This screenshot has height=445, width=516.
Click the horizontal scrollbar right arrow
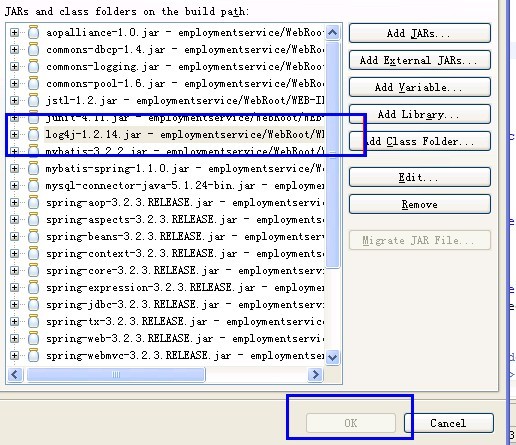point(315,374)
